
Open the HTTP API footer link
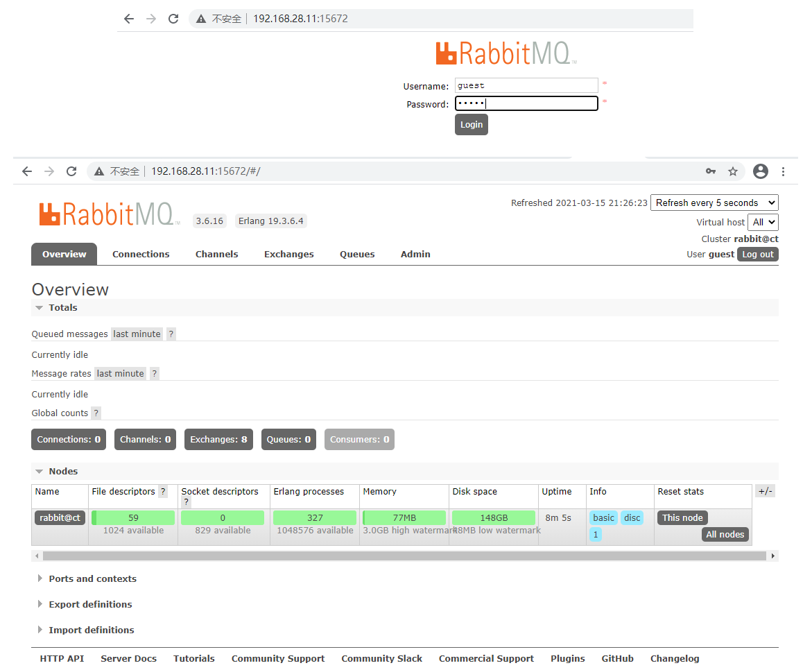(62, 658)
